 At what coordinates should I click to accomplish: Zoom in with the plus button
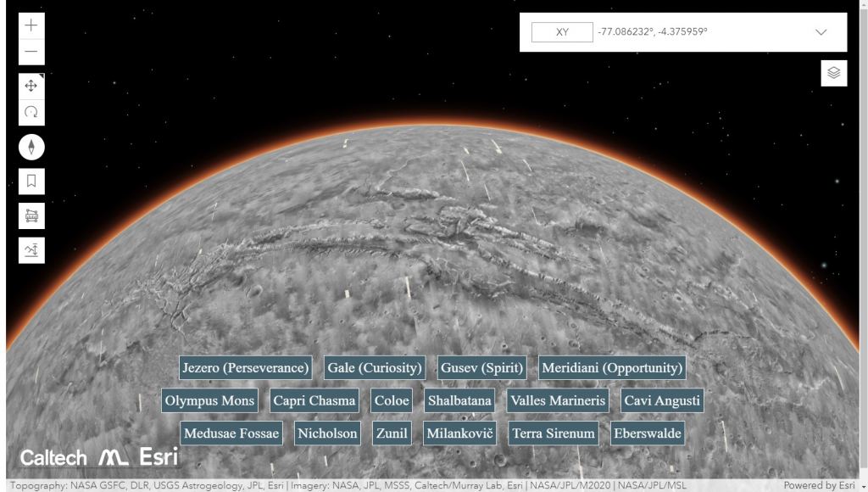(31, 25)
